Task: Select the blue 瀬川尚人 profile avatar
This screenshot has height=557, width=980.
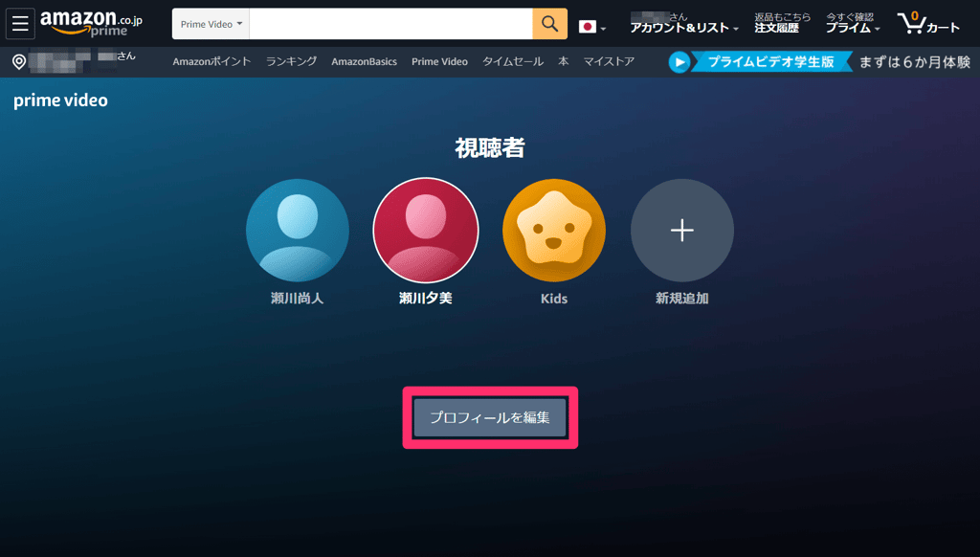Action: pyautogui.click(x=298, y=230)
